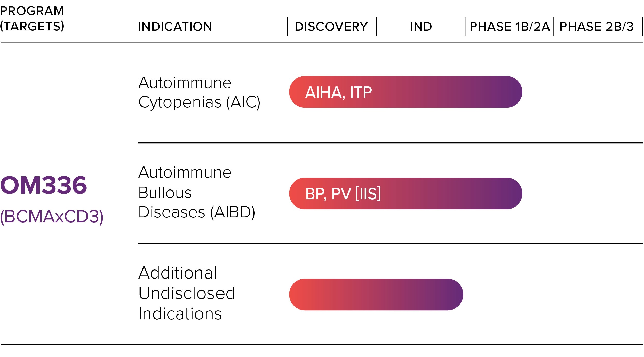Select the DISCOVERY column header
This screenshot has height=357, width=644.
coord(331,27)
